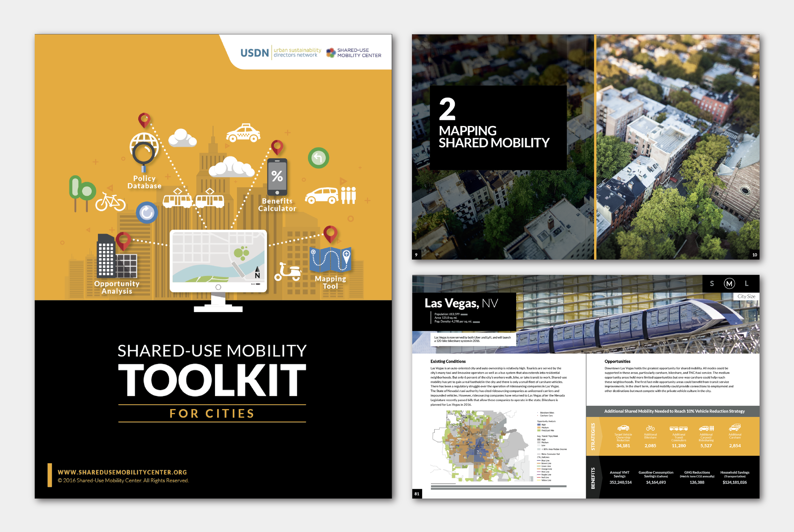Viewport: 794px width, 532px height.
Task: Click the red pin above the phone icon
Action: (277, 147)
